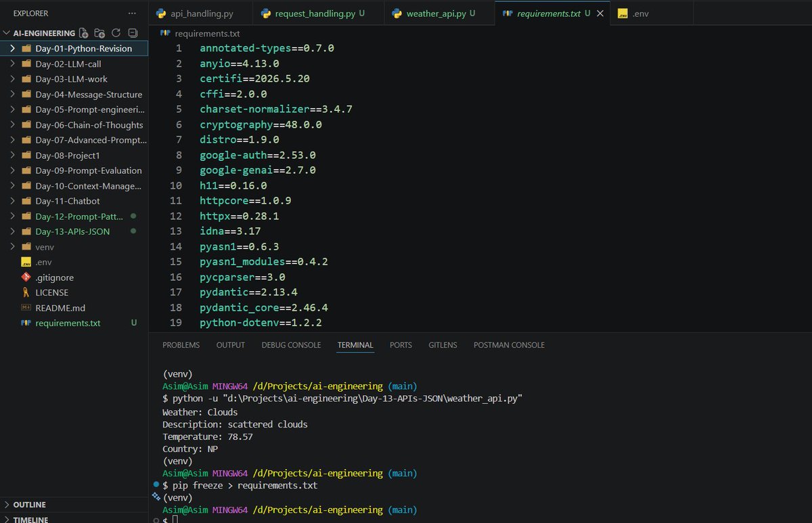
Task: Switch to the .env editor tab
Action: click(x=652, y=14)
